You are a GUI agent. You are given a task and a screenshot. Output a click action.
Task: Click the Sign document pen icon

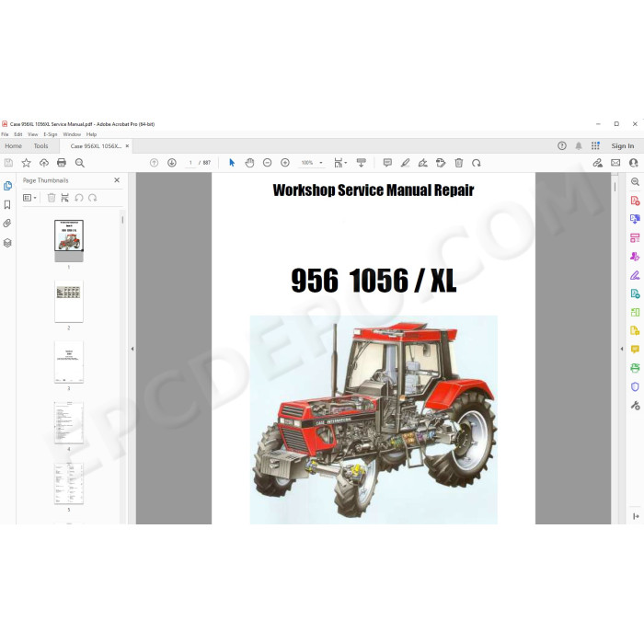point(423,163)
